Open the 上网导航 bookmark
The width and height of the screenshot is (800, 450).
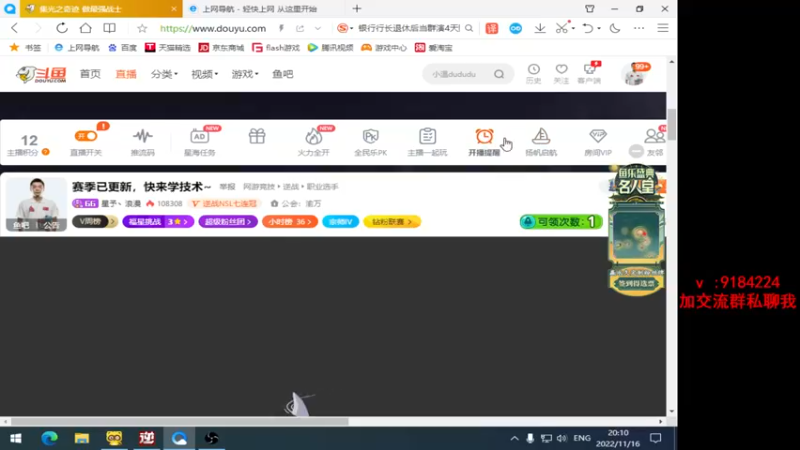coord(77,47)
